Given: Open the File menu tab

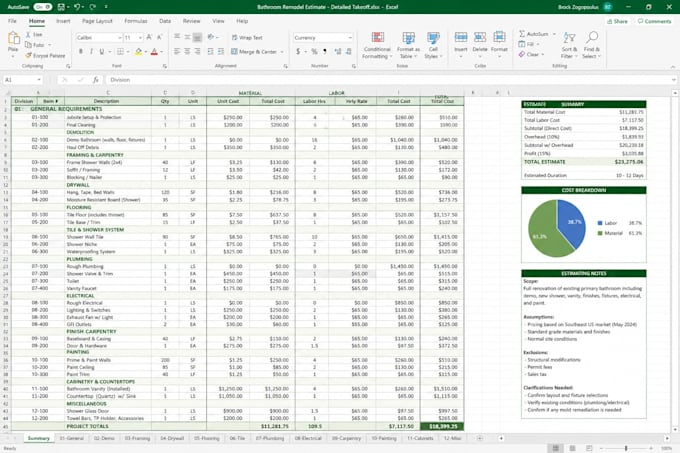Looking at the screenshot, I should [x=12, y=21].
